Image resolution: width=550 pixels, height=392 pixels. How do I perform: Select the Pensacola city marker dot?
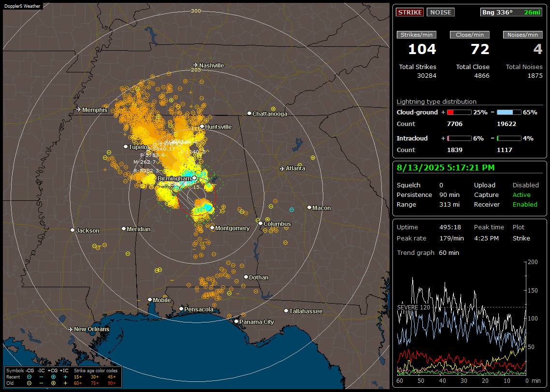click(x=181, y=309)
